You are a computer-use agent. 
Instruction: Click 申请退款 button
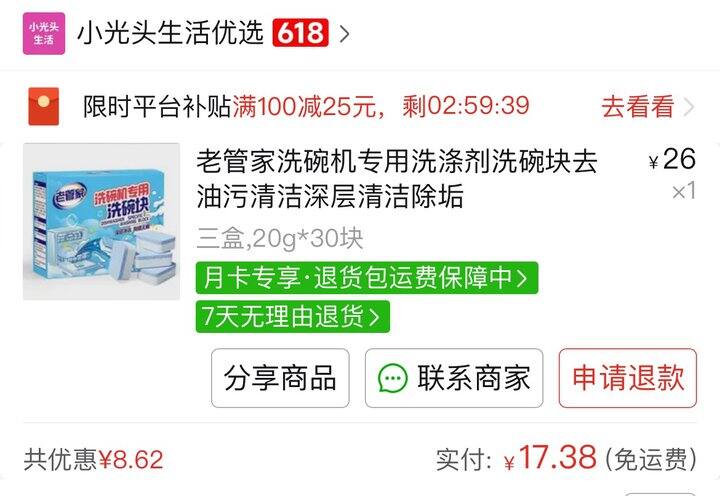click(x=628, y=378)
